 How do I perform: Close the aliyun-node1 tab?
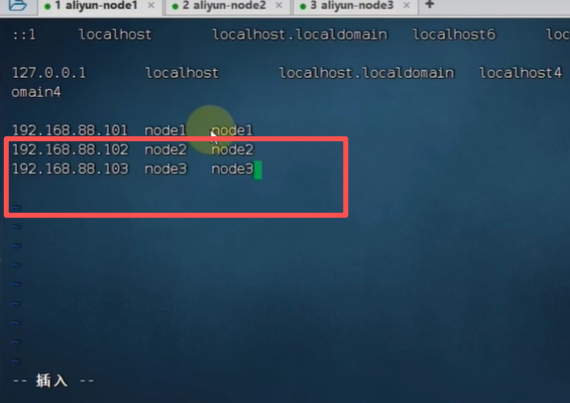pyautogui.click(x=151, y=6)
